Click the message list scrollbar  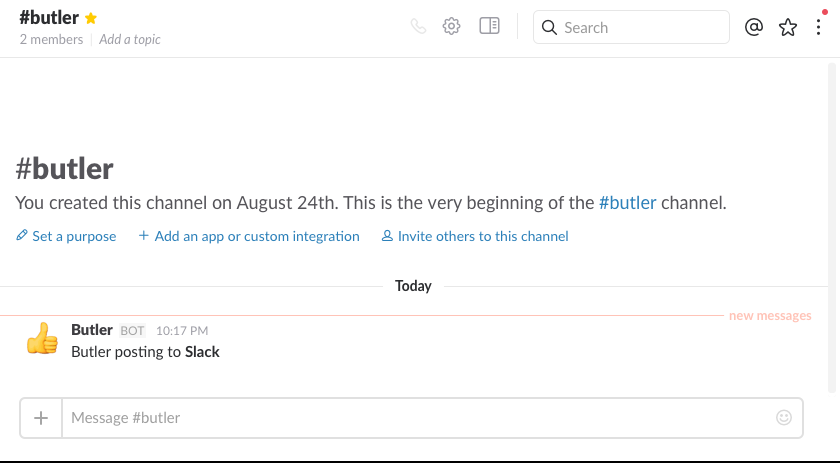pyautogui.click(x=832, y=228)
